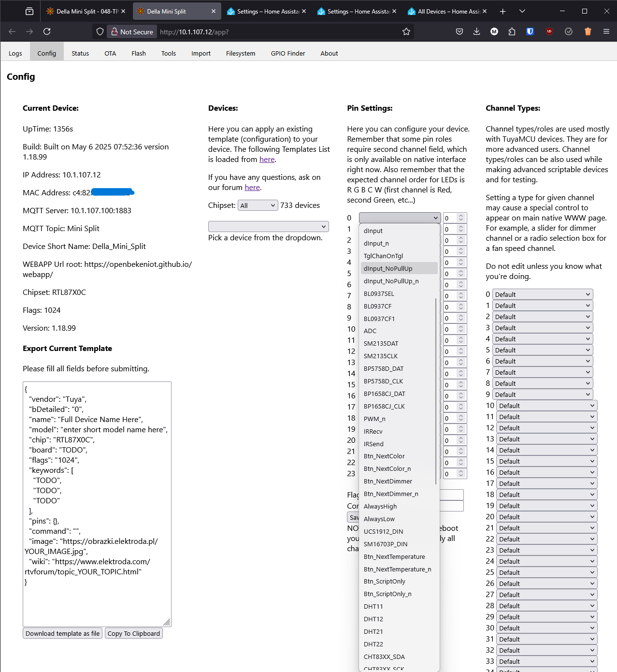617x672 pixels.
Task: Open the Bitwarden shield extension
Action: [530, 31]
